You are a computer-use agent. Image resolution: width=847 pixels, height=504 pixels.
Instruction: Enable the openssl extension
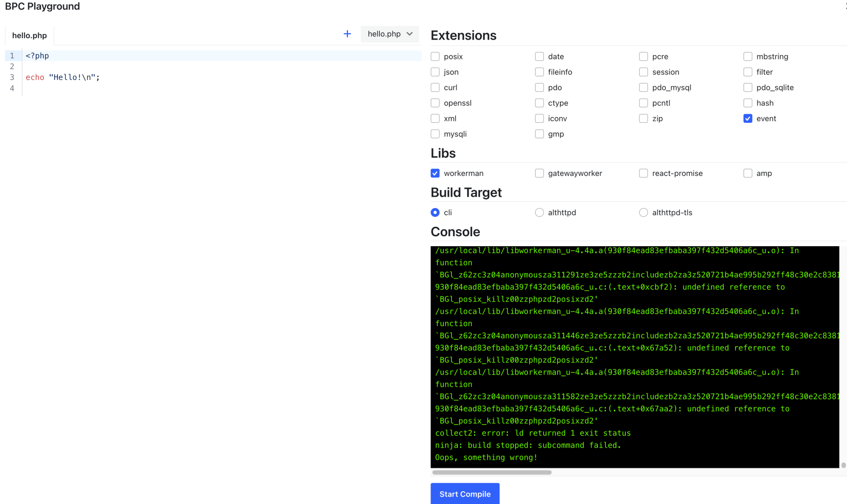point(435,103)
